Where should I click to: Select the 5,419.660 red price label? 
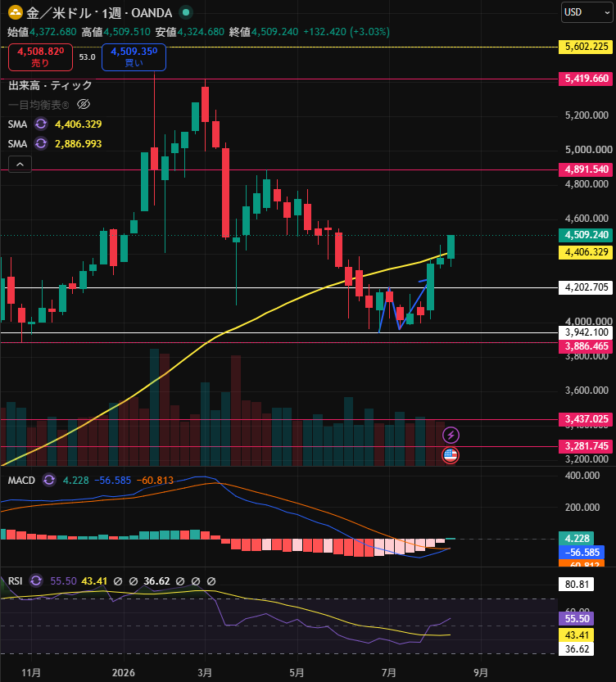pyautogui.click(x=586, y=79)
